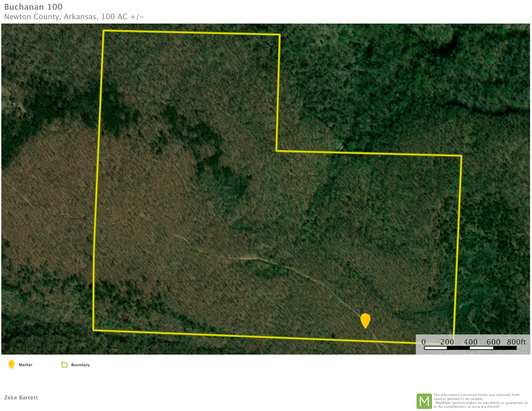Click the Boundary legend polygon icon
532x411 pixels.
tap(64, 364)
